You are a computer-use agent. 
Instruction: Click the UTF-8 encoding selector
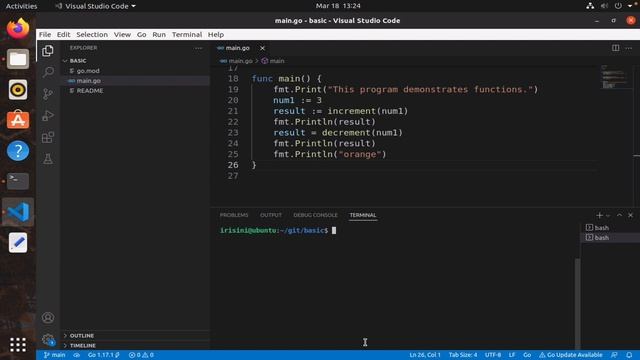click(493, 355)
